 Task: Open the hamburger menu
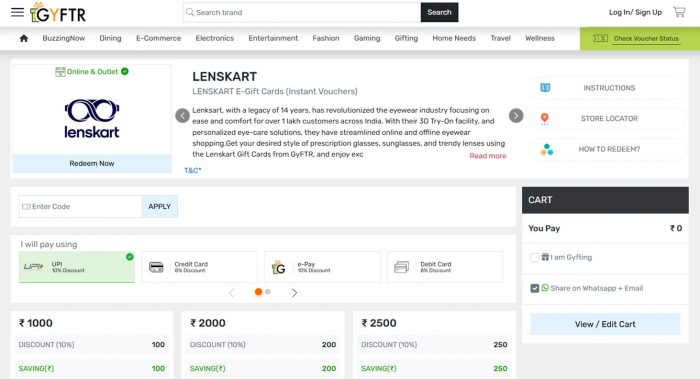17,12
